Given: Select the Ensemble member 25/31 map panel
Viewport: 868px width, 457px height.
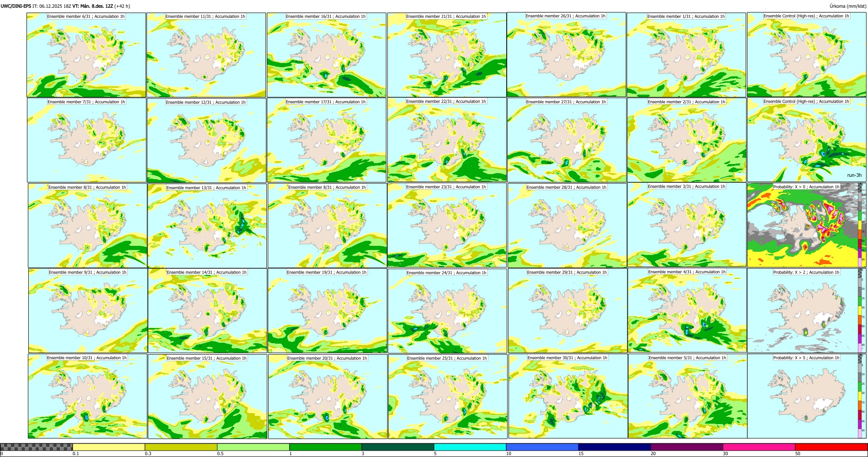Looking at the screenshot, I should click(448, 396).
